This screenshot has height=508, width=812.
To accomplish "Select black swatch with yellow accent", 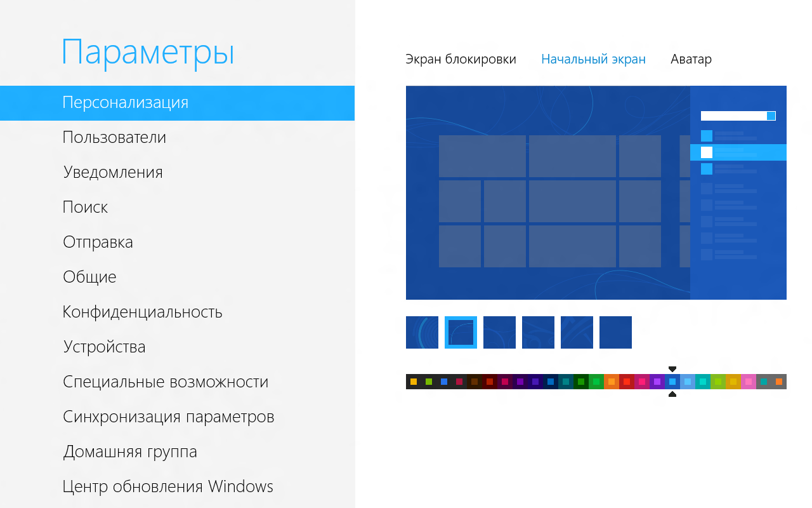I will click(x=414, y=382).
